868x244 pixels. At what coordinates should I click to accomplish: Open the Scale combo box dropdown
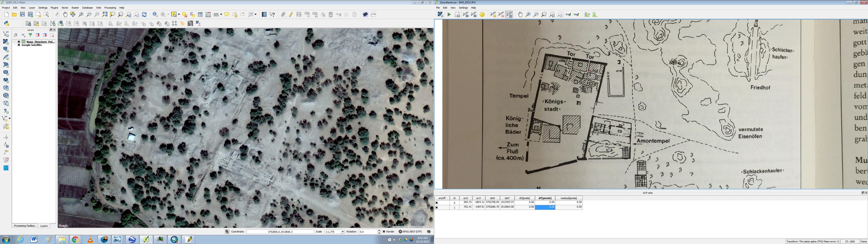point(343,232)
